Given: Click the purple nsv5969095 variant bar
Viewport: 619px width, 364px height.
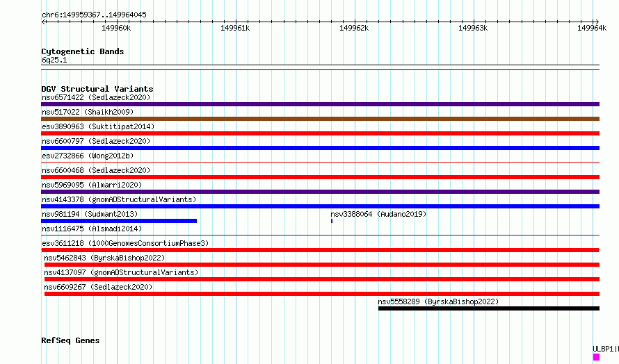Looking at the screenshot, I should pyautogui.click(x=320, y=192).
